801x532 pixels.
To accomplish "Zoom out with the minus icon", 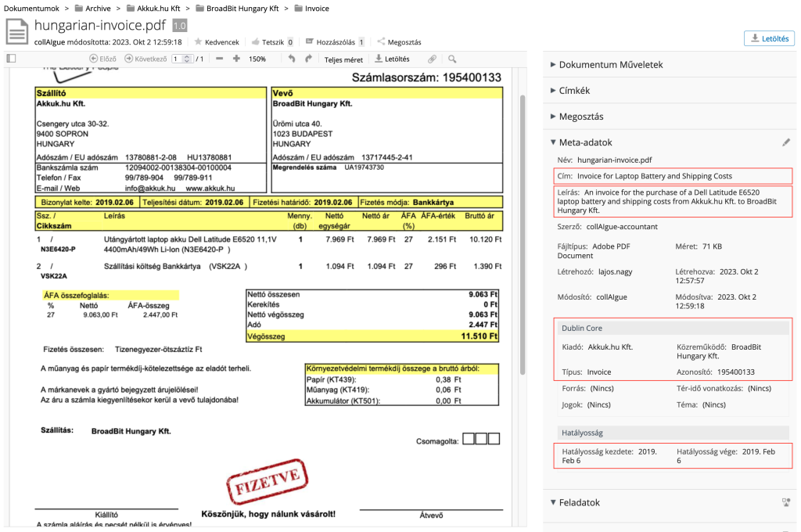I will 219,59.
